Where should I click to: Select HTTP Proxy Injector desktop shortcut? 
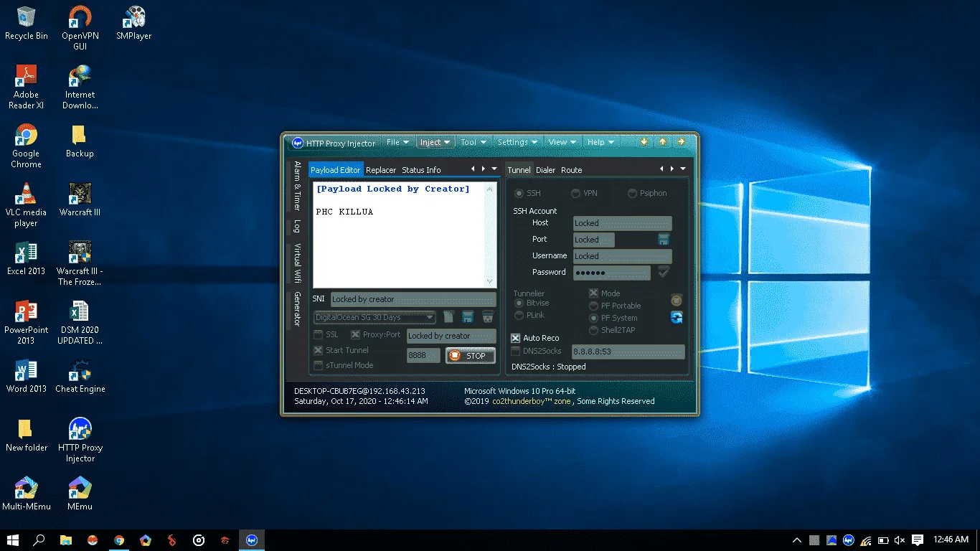tap(80, 440)
